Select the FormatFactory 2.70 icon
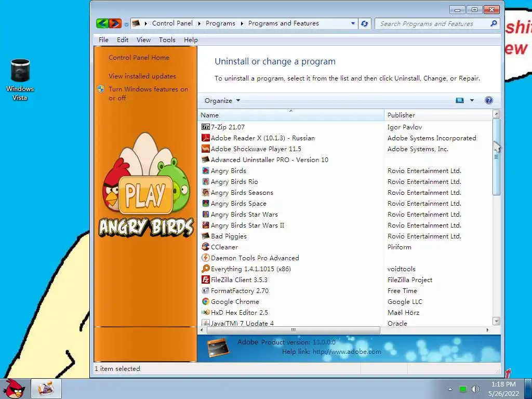532x399 pixels. [x=206, y=290]
